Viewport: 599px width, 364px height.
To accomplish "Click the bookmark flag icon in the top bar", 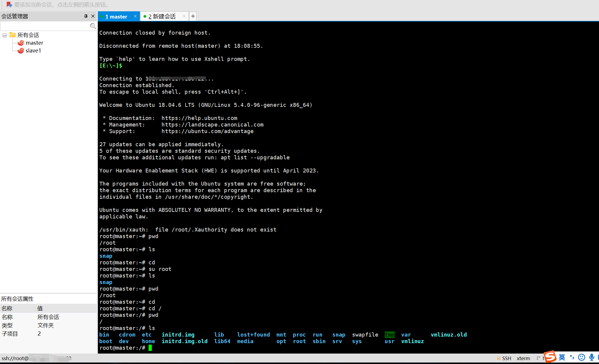I will click(9, 4).
